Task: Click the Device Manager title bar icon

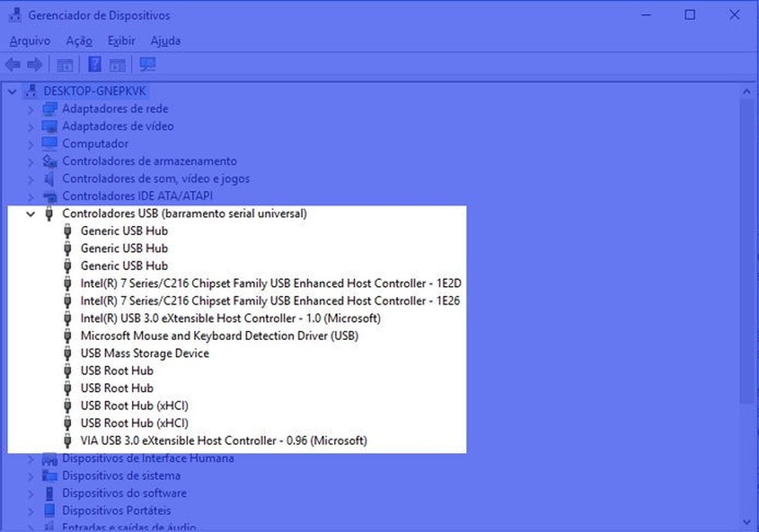Action: tap(15, 15)
